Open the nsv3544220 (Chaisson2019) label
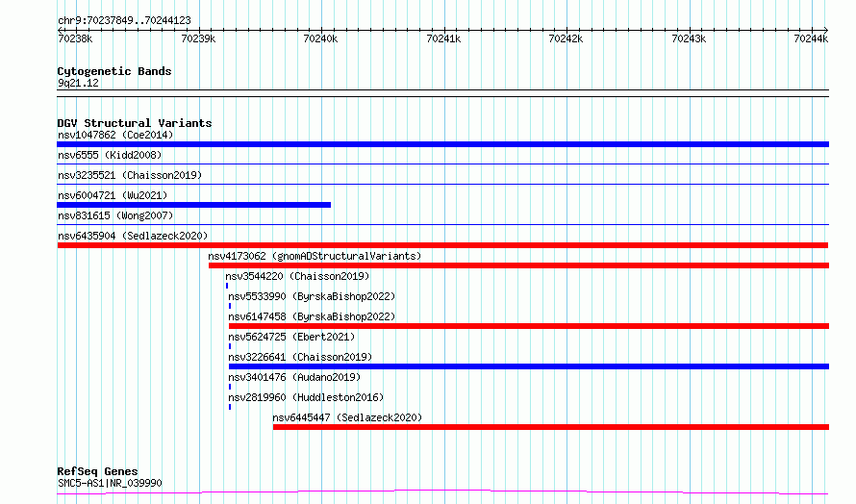The height and width of the screenshot is (504, 856). tap(297, 276)
